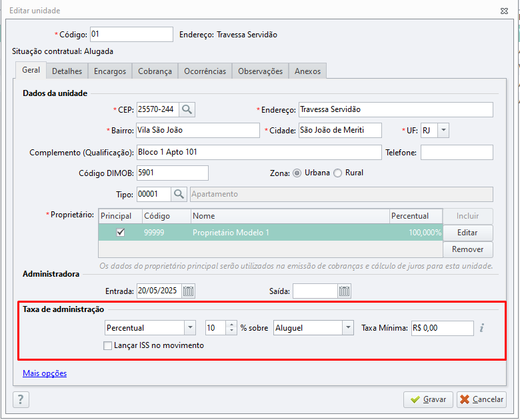Open the Percentual fee type dropdown
Screen dimensions: 520x420
(x=190, y=328)
